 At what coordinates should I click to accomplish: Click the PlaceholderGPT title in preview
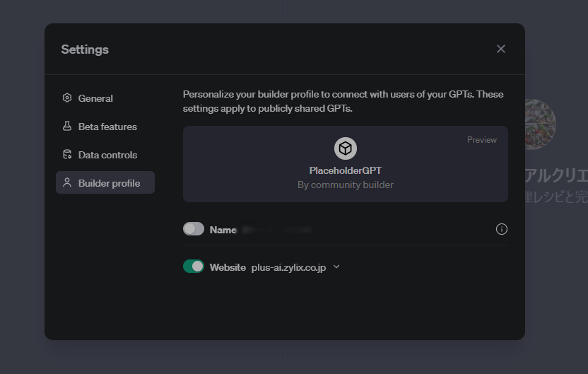point(346,170)
